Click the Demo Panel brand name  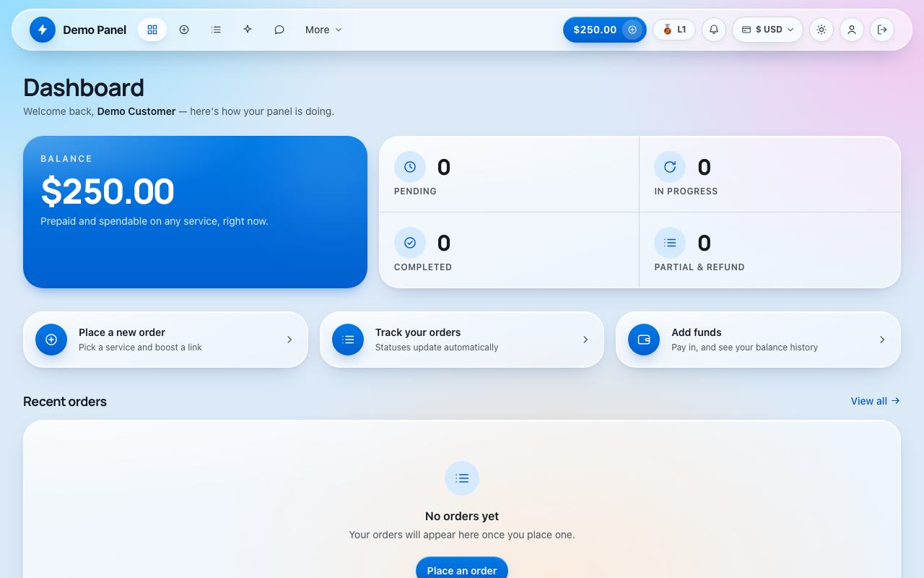pos(95,30)
